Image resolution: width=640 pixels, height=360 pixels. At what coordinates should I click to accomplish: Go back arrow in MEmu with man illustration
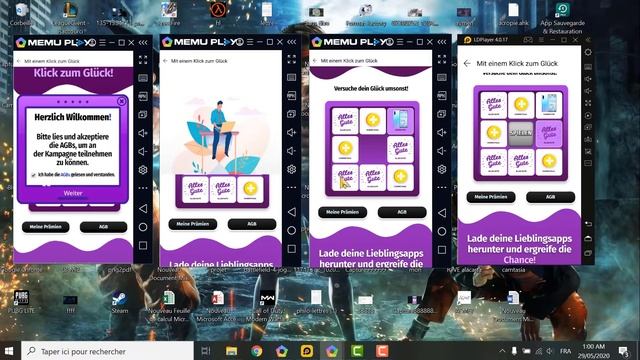pos(165,61)
